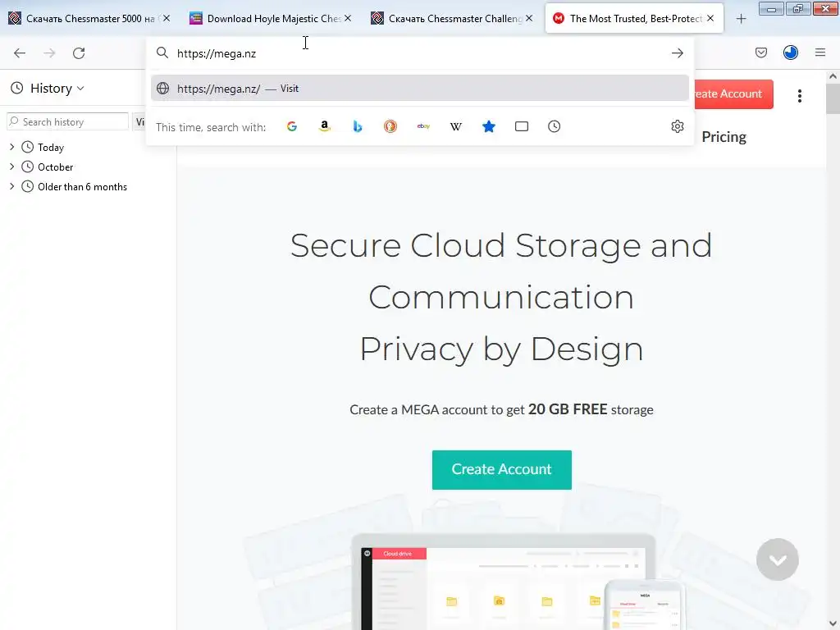Screen dimensions: 840x630
Task: Search within History clock icon
Action: [x=554, y=126]
